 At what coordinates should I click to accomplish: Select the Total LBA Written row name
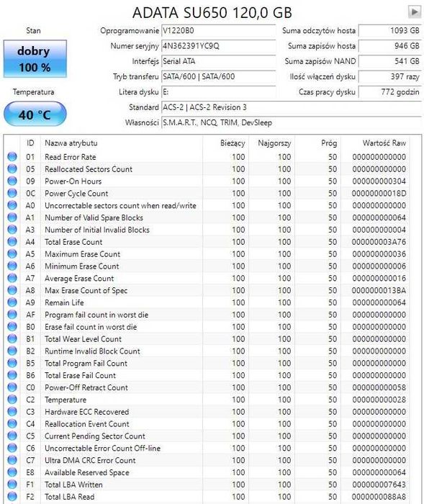(73, 485)
